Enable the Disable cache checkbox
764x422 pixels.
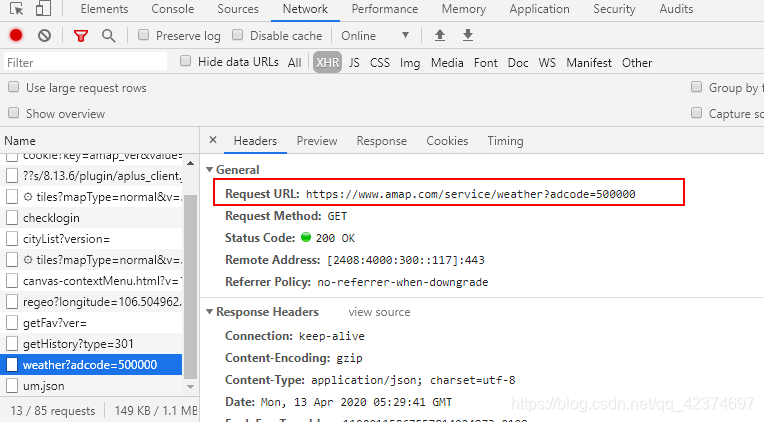point(237,35)
